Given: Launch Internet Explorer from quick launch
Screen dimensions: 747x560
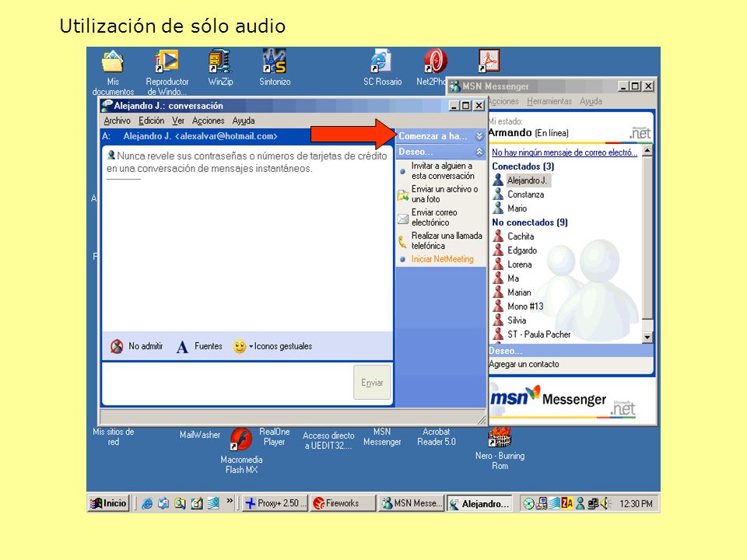Looking at the screenshot, I should [147, 503].
